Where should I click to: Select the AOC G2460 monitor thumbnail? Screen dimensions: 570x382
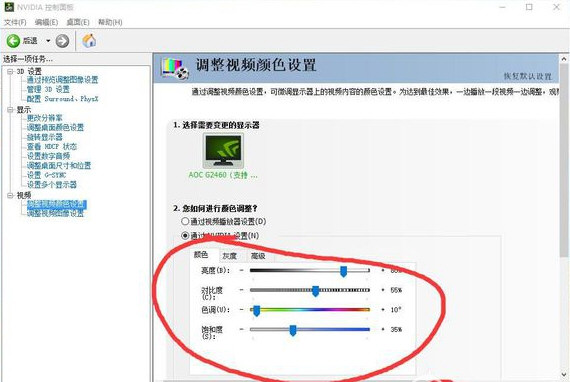[223, 150]
